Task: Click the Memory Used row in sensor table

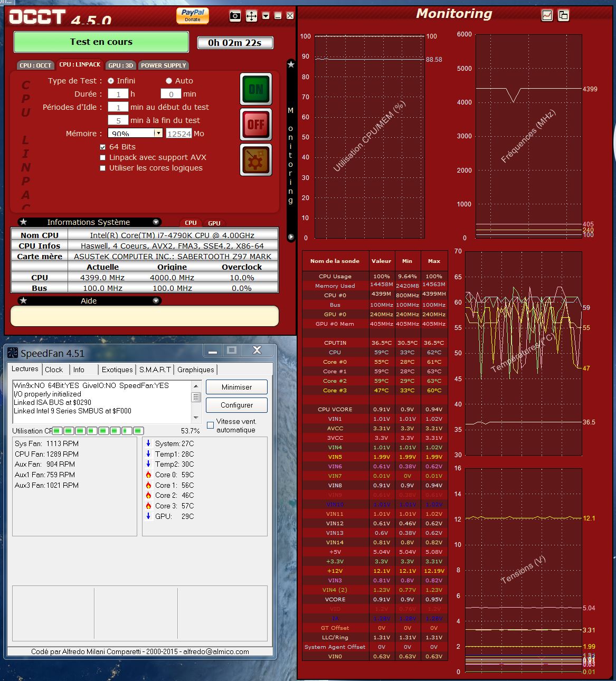Action: point(375,286)
